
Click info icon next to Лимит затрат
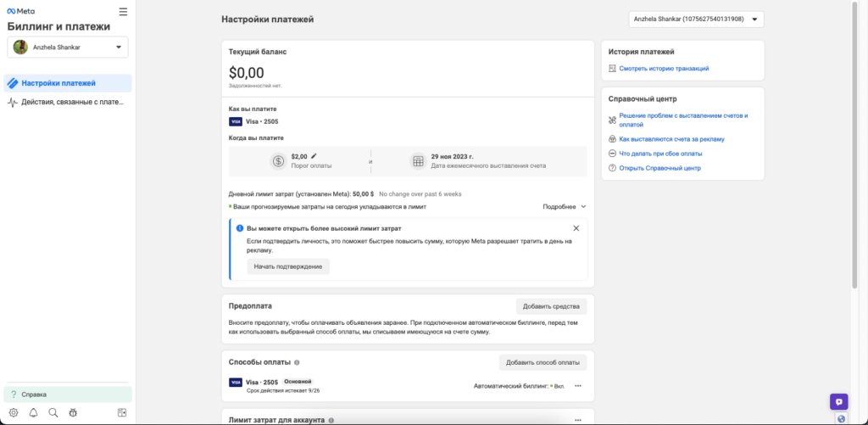pos(331,420)
